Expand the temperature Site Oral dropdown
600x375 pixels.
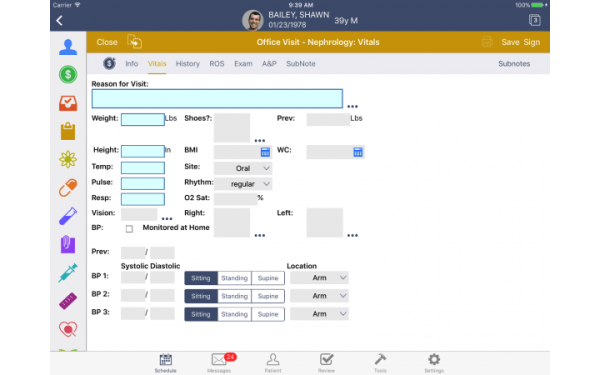[243, 168]
